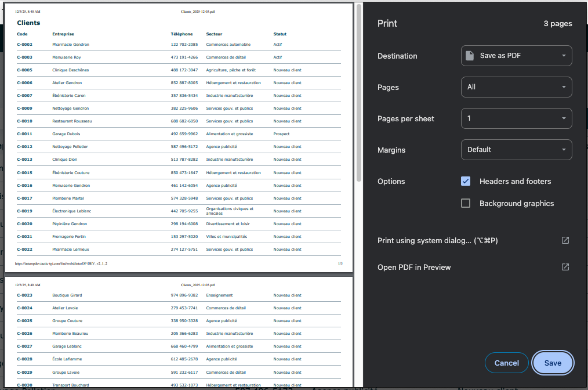Expand the Pages dropdown set to All

tap(516, 87)
